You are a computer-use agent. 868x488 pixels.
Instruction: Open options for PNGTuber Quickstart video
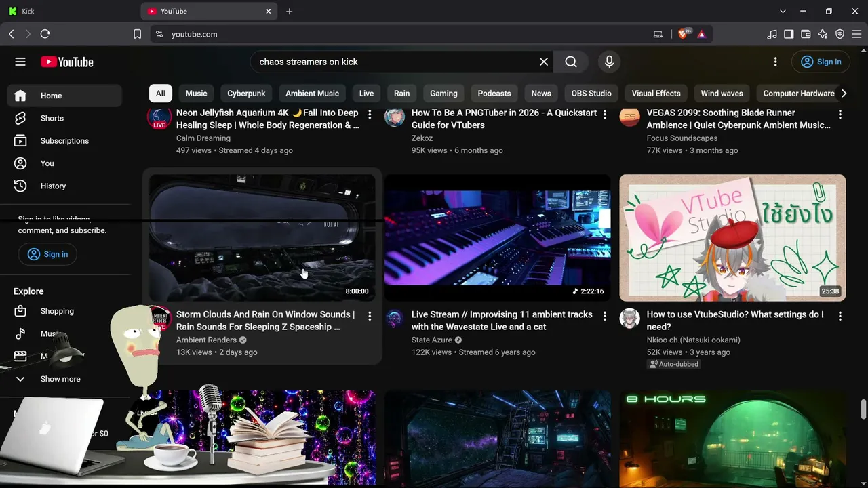click(605, 115)
